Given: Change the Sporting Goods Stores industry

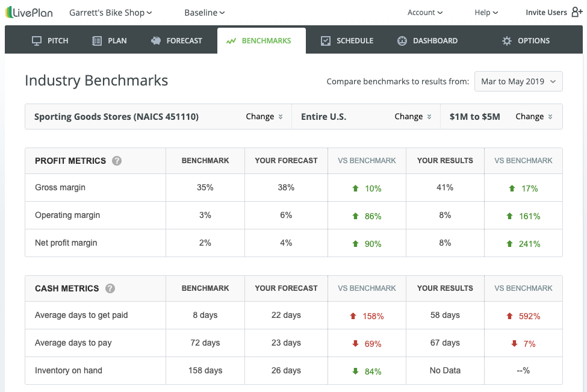Looking at the screenshot, I should pyautogui.click(x=263, y=116).
